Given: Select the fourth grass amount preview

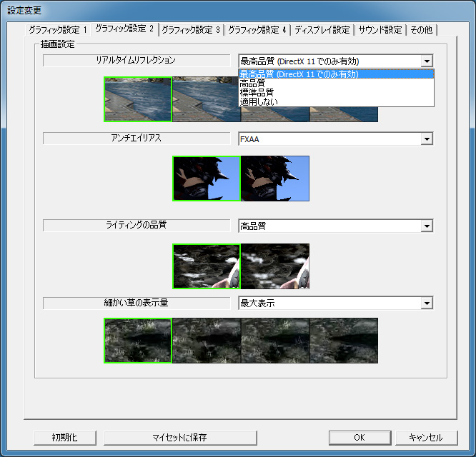Looking at the screenshot, I should (x=344, y=340).
